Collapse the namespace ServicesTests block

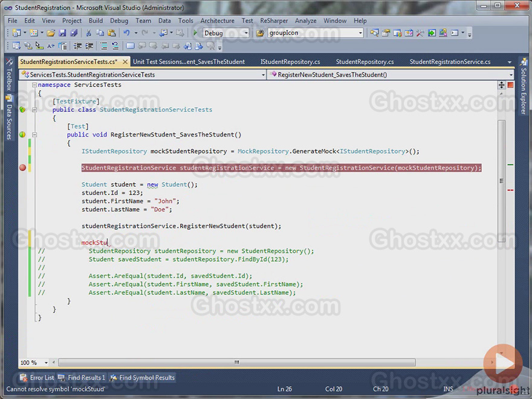pos(34,85)
